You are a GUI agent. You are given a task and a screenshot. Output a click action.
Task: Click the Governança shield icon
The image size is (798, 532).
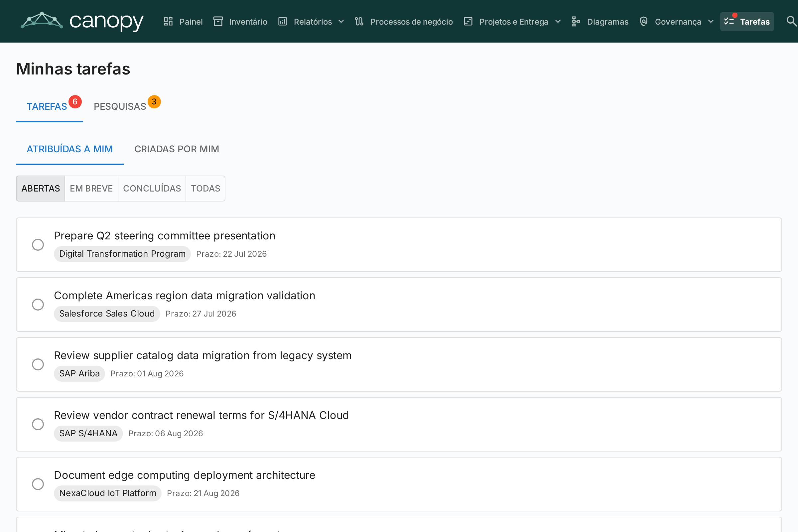(644, 21)
